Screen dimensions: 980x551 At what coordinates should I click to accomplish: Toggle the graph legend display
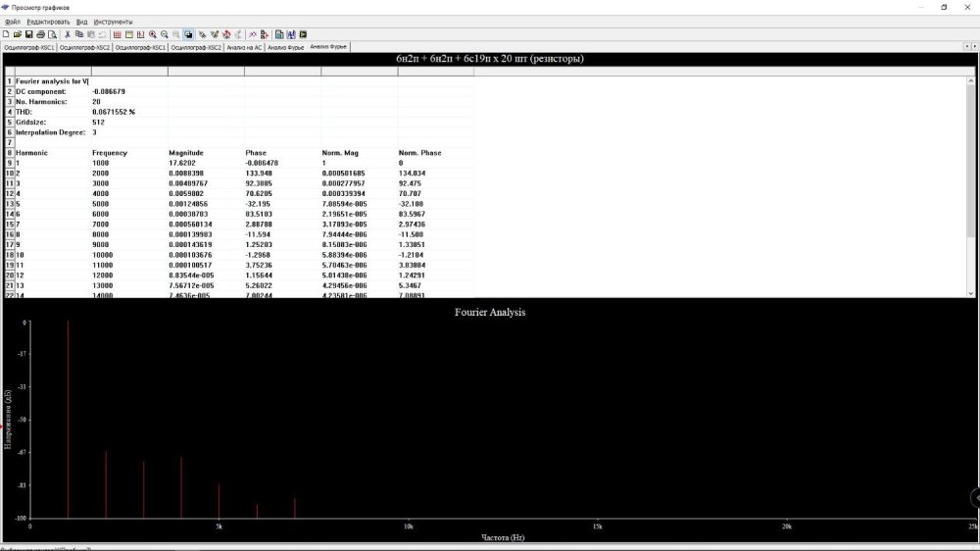point(128,33)
